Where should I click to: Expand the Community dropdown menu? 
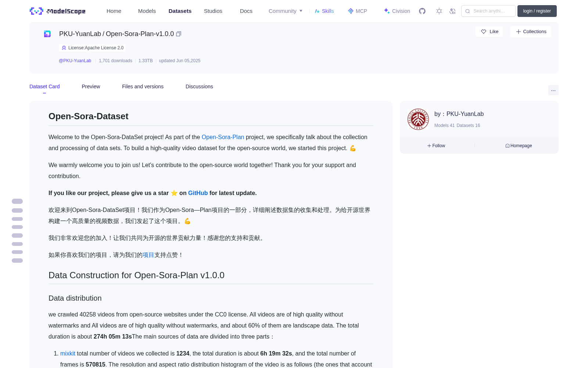(286, 11)
